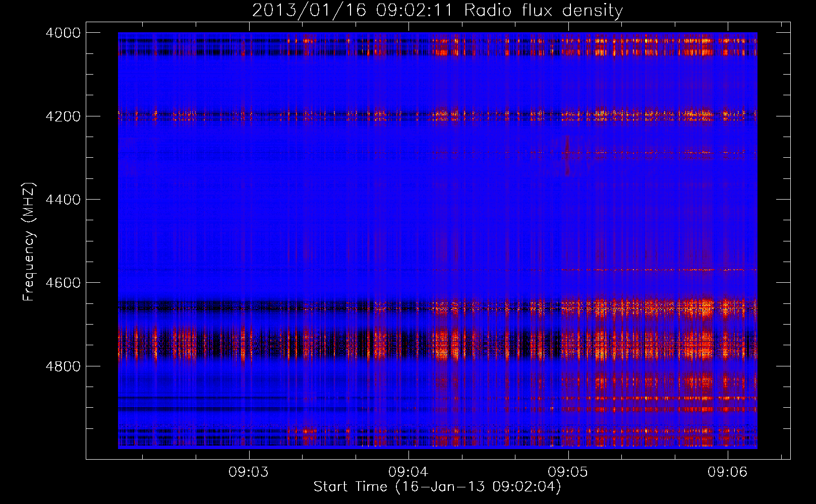Click the 09:04 time tick label
The height and width of the screenshot is (504, 816).
click(x=409, y=472)
